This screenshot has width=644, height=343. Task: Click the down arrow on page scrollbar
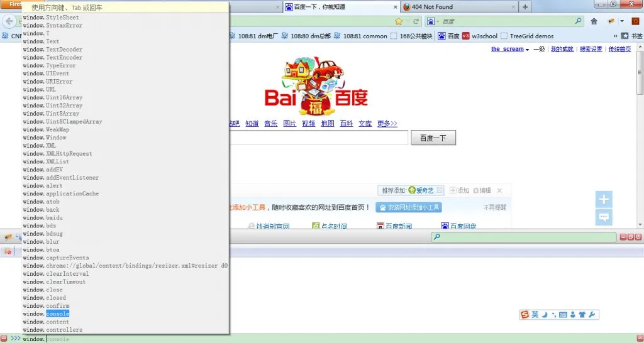click(640, 225)
